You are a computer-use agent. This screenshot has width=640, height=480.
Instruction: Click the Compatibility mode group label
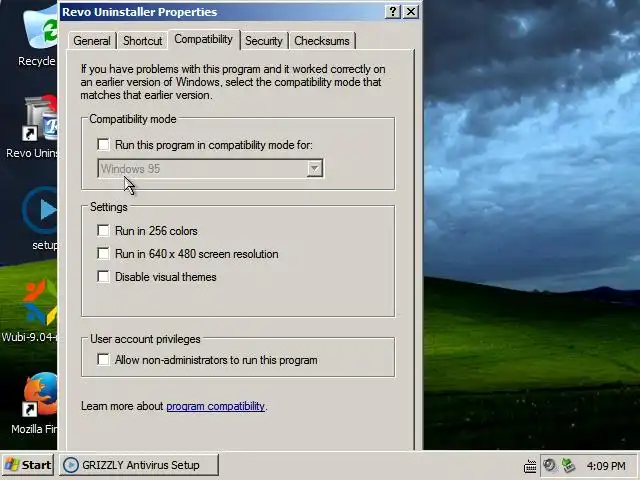point(133,119)
